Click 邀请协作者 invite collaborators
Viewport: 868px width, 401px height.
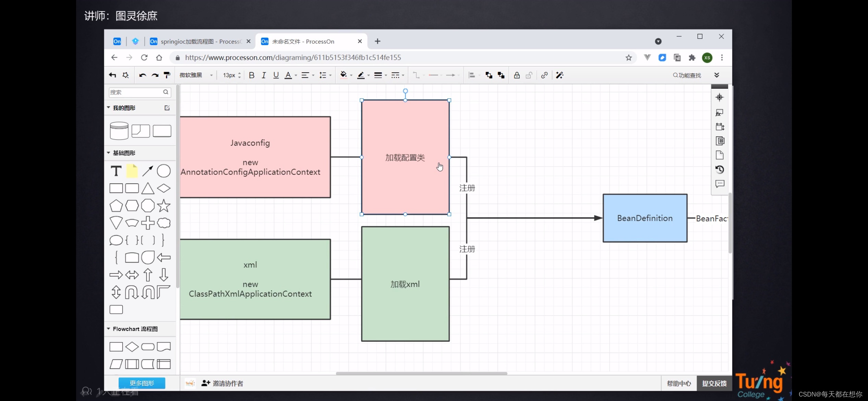coord(222,383)
